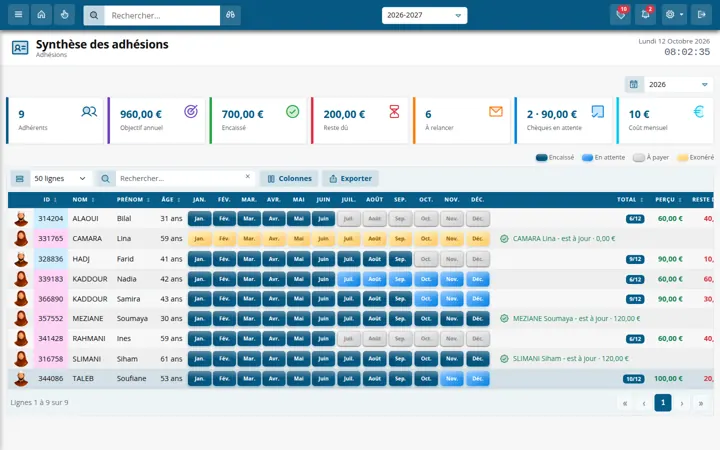Toggle Juil. month pill for RAHMANI Ines
Screen dimensions: 720x450
click(349, 338)
